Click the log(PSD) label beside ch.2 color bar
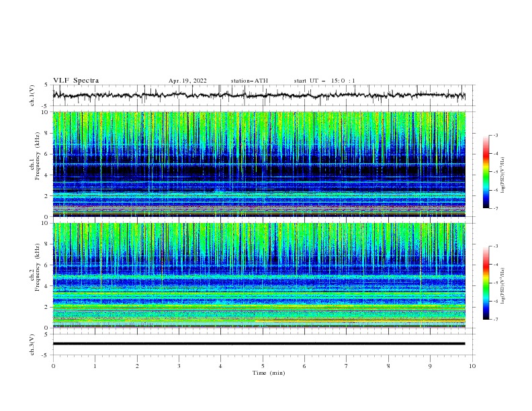This screenshot has width=532, height=411. (503, 286)
